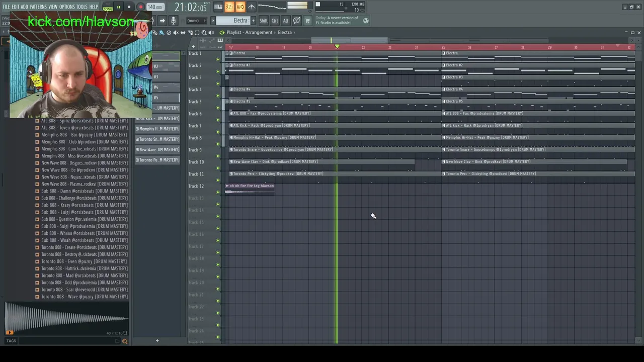Open Electra breadcrumb in Playlist title
Viewport: 644px width, 362px height.
285,33
